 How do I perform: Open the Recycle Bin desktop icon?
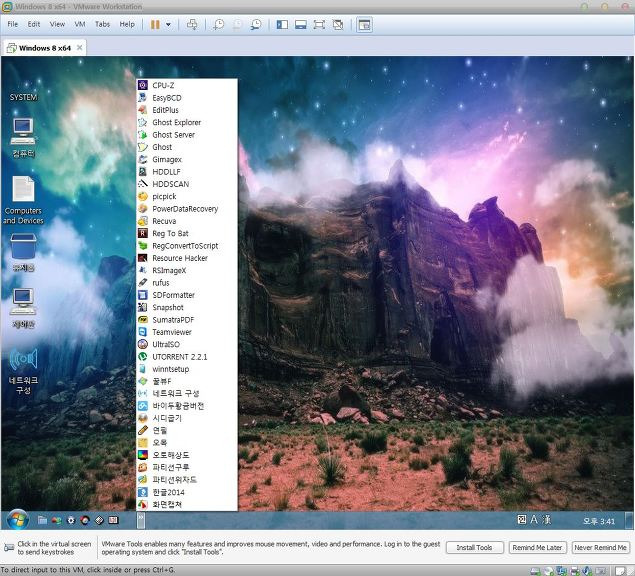pyautogui.click(x=23, y=252)
